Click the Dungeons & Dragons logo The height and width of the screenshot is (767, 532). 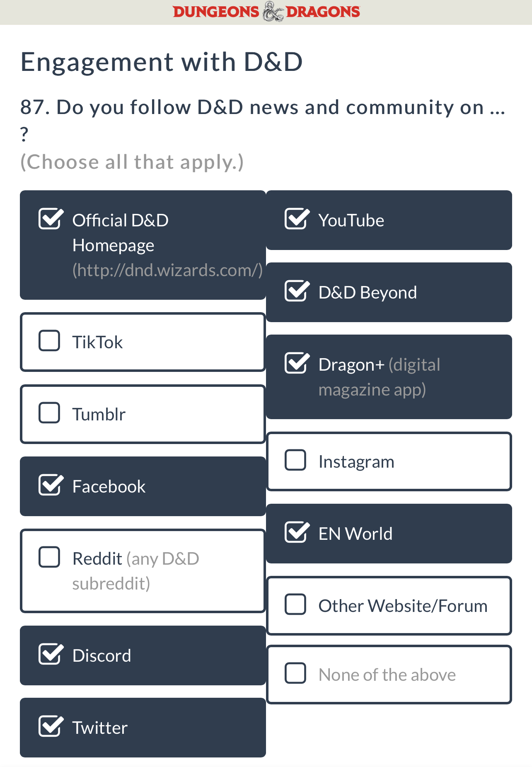point(266,12)
